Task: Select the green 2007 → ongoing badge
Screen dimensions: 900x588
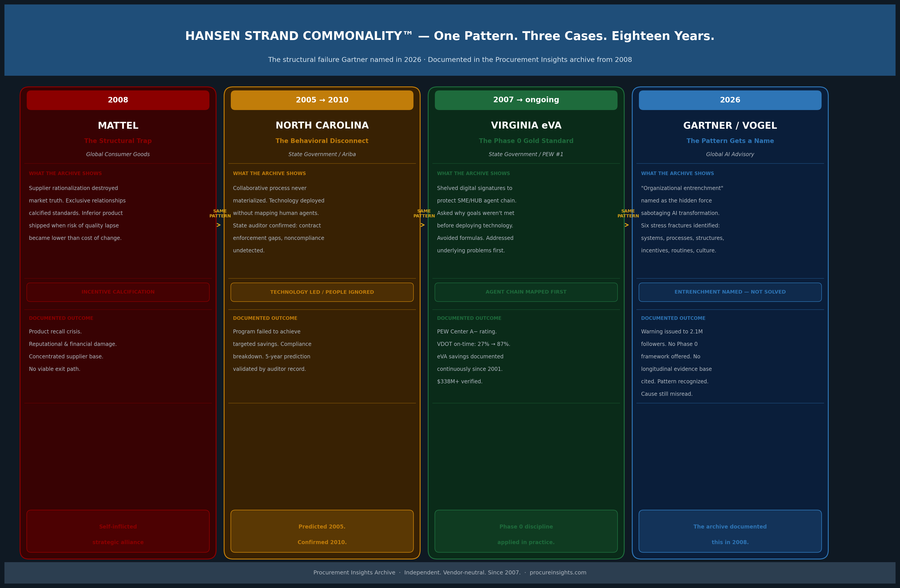Action: pos(526,100)
